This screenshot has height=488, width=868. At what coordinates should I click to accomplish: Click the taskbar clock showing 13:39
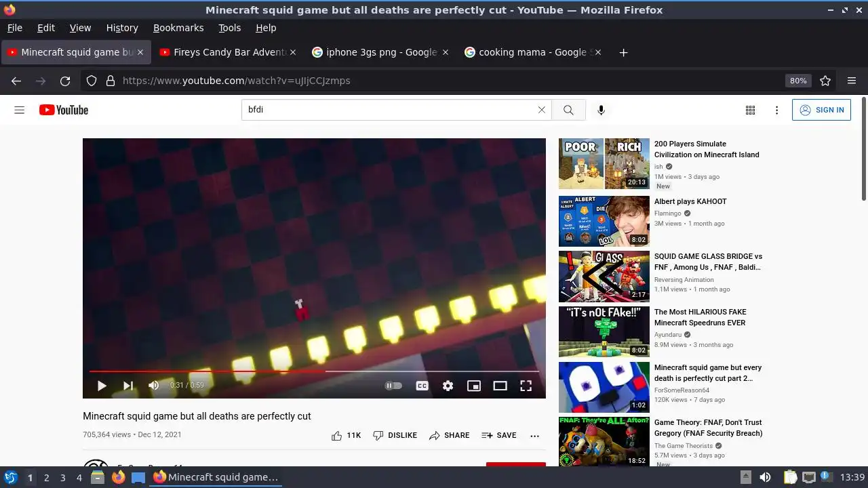[x=852, y=477]
